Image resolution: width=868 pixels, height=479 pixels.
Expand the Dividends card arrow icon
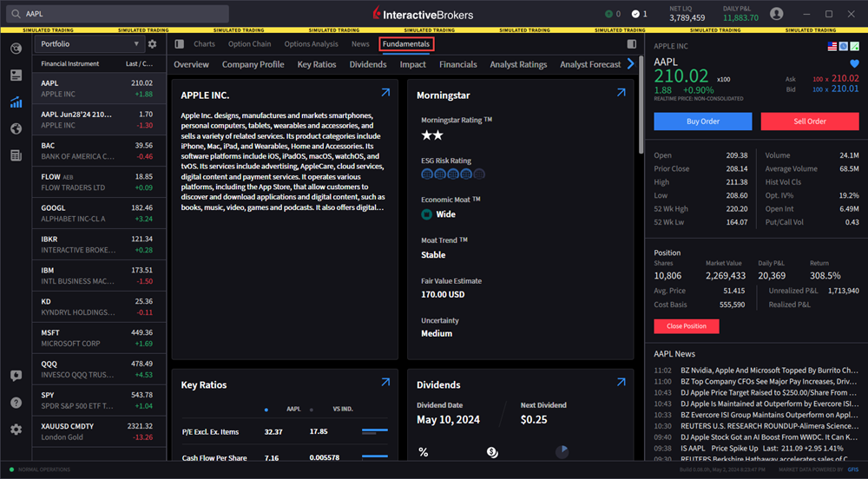coord(621,382)
